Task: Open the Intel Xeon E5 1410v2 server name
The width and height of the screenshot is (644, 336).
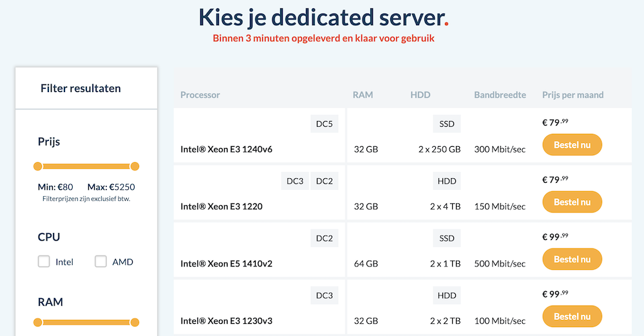Action: click(x=226, y=264)
